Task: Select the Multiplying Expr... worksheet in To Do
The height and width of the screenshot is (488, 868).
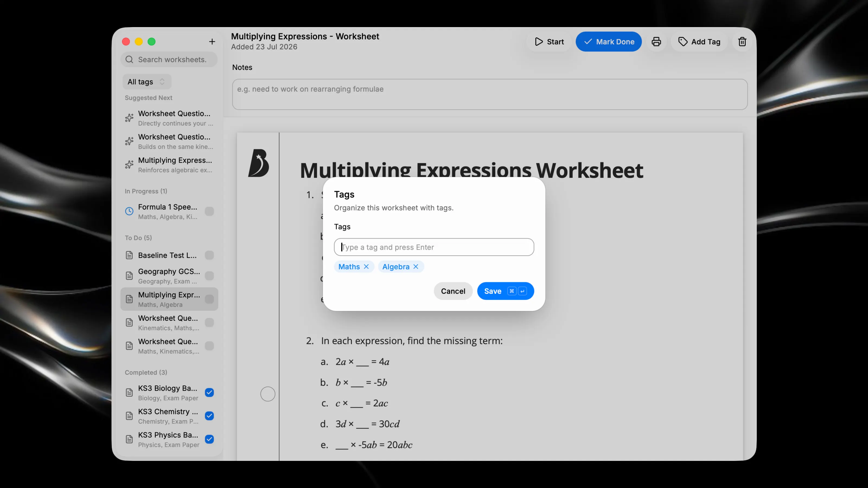Action: click(169, 299)
